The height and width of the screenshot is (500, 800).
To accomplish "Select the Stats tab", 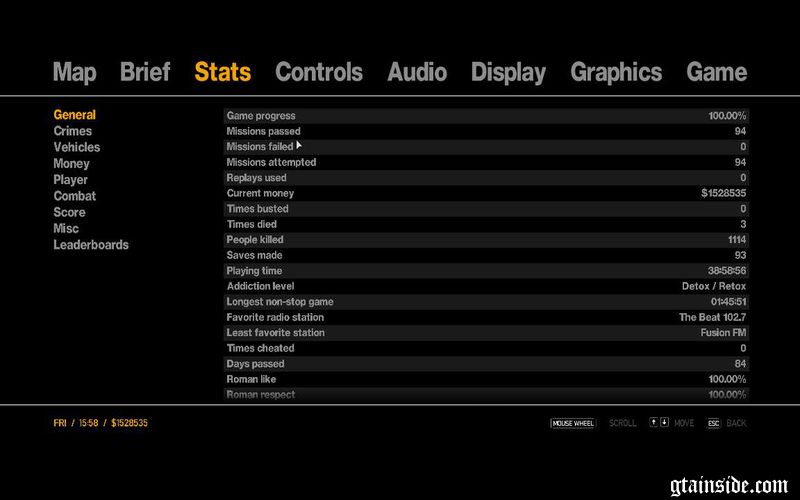I will coord(222,72).
